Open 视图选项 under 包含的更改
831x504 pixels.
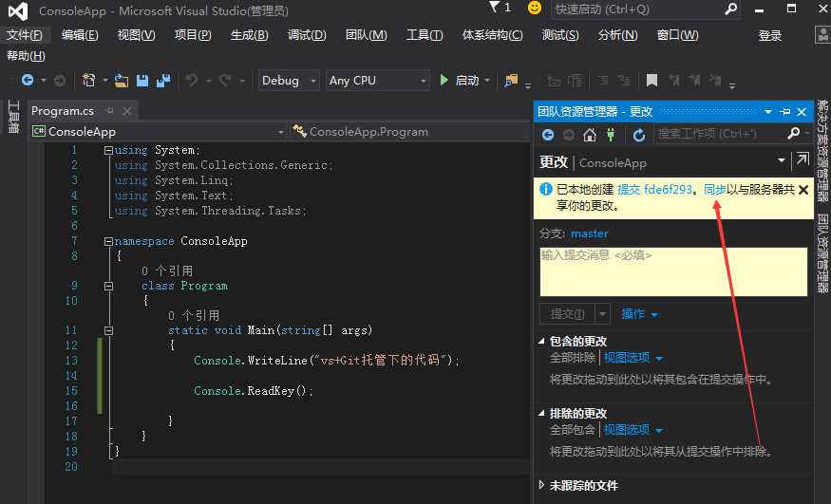pos(633,358)
